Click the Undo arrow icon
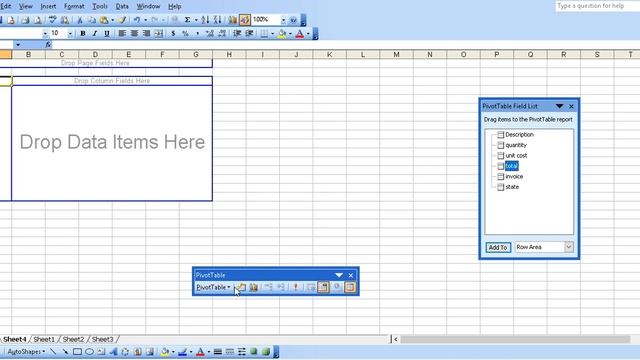The height and width of the screenshot is (360, 640). (137, 20)
